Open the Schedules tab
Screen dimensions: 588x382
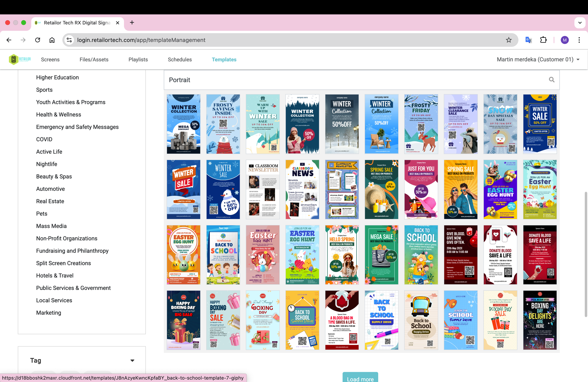[180, 59]
